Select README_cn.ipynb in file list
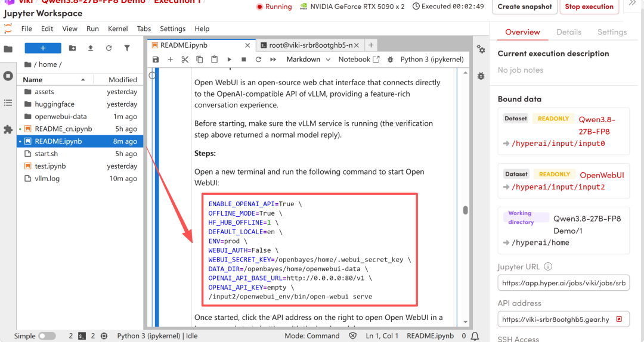 (x=80, y=129)
